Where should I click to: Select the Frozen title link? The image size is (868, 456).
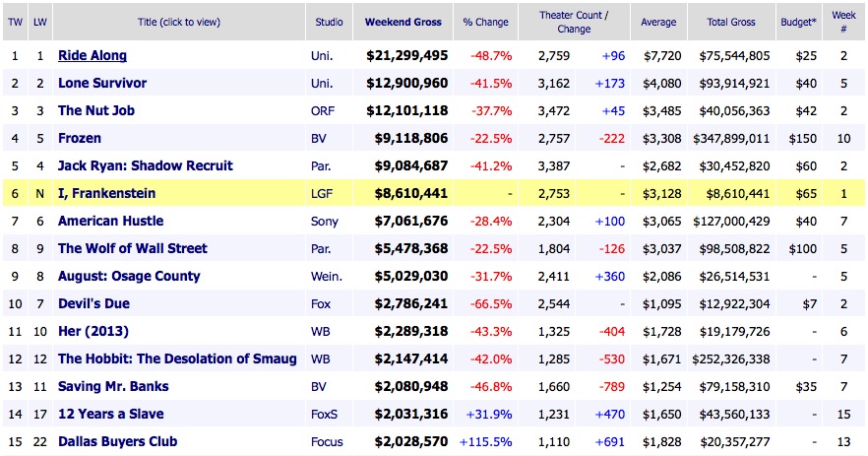(80, 139)
